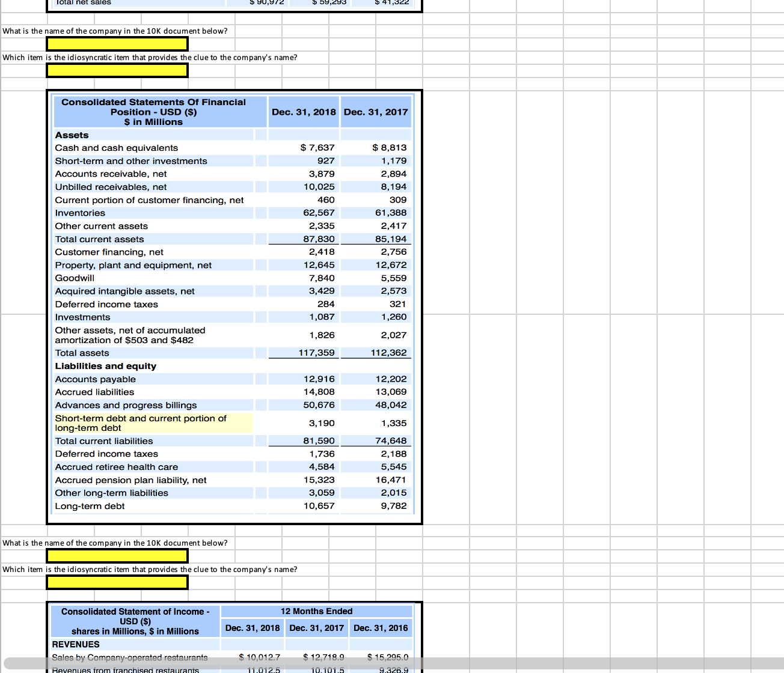Select second yellow idiosyncratic item answer cell
Screen dimensions: 784x673
(x=117, y=582)
